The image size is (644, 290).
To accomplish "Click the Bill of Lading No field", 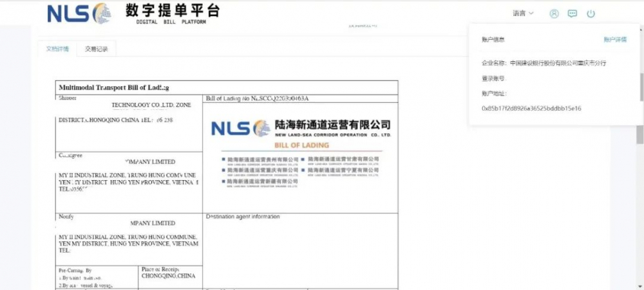I will (300, 98).
